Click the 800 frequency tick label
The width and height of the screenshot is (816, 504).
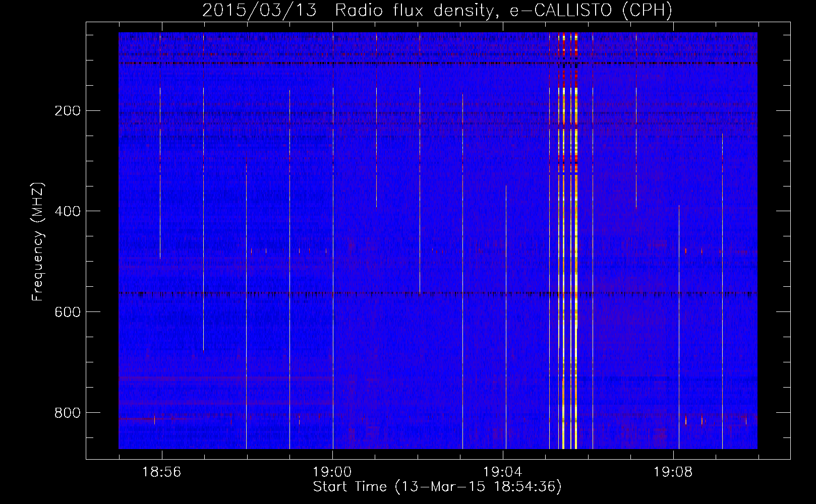[x=68, y=413]
